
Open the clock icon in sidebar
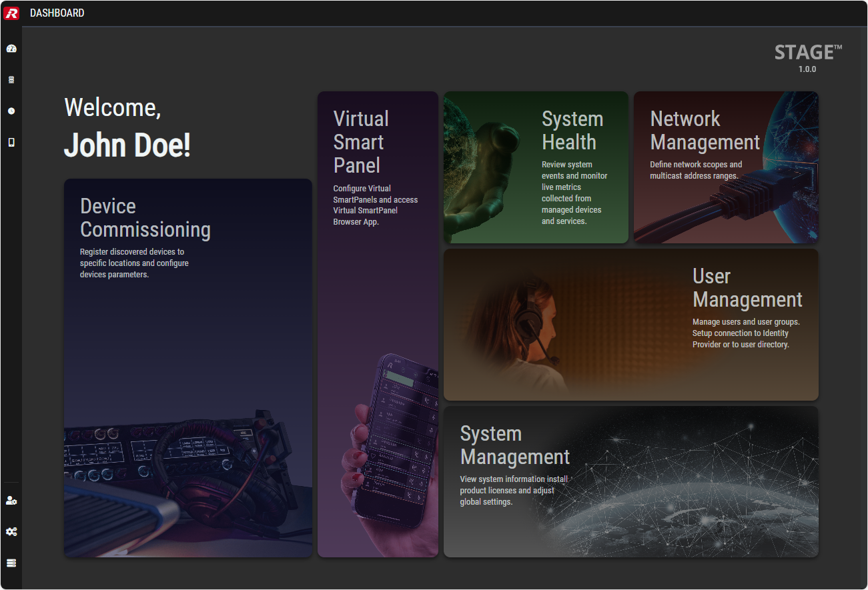pyautogui.click(x=11, y=111)
